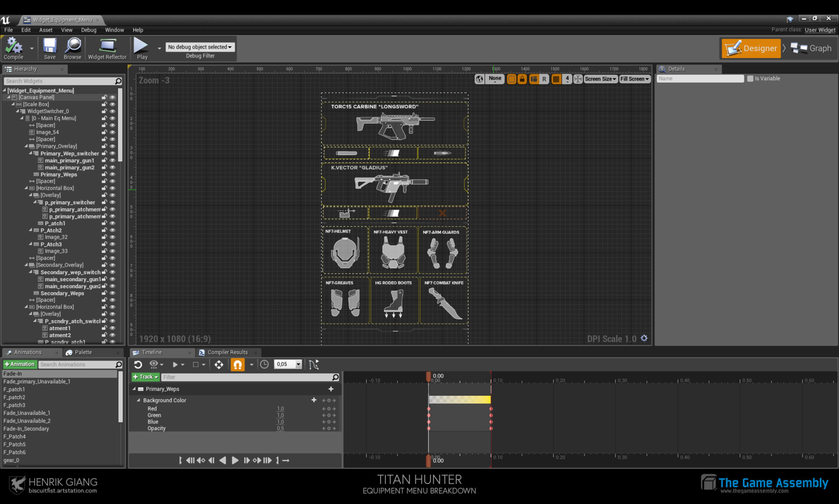Open DPI Scale settings gear
839x504 pixels.
click(644, 338)
